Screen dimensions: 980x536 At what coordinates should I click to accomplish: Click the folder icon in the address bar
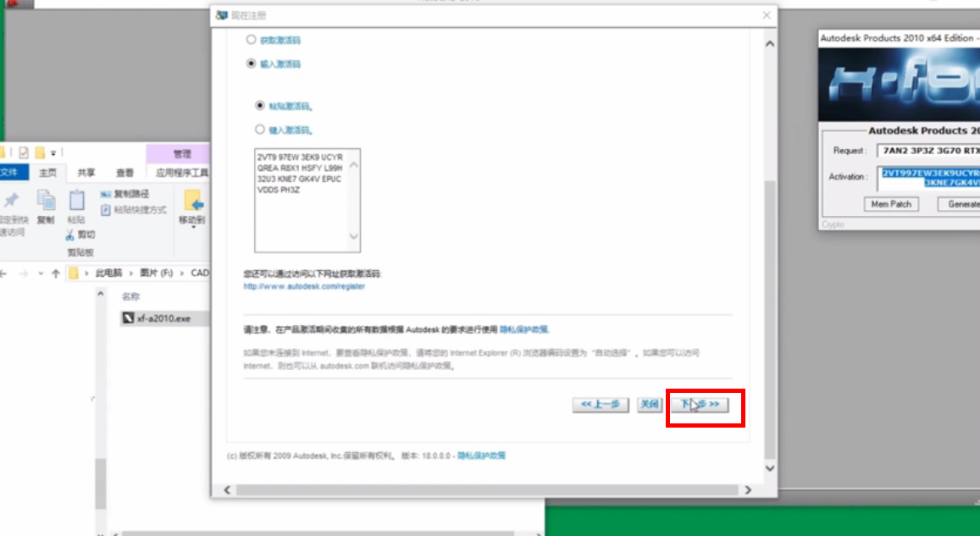(x=74, y=273)
